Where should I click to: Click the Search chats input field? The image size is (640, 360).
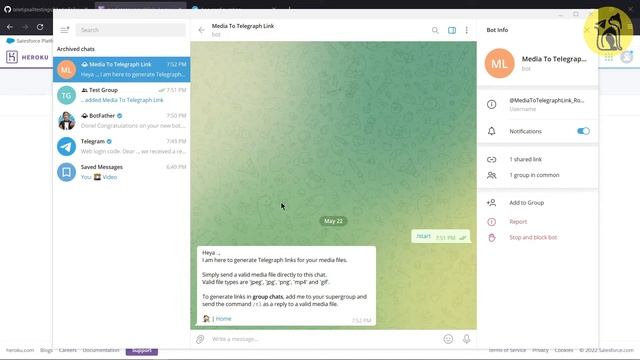tap(131, 30)
